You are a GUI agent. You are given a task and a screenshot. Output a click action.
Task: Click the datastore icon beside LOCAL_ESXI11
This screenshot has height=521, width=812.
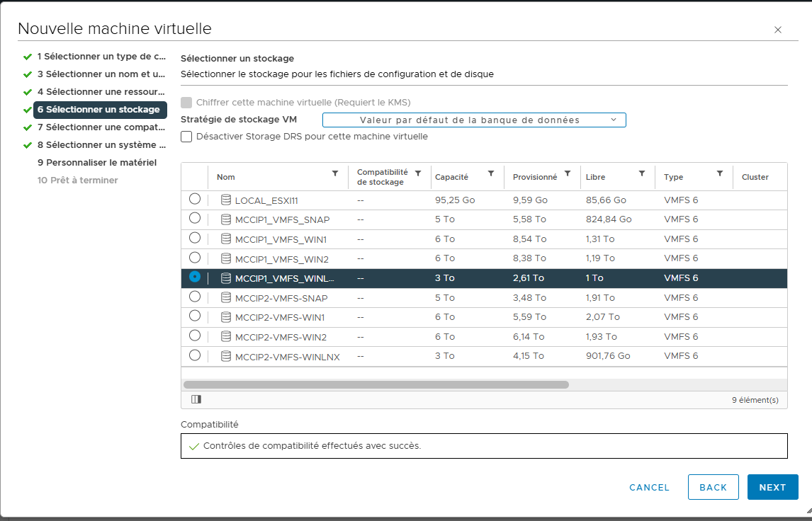pos(226,200)
